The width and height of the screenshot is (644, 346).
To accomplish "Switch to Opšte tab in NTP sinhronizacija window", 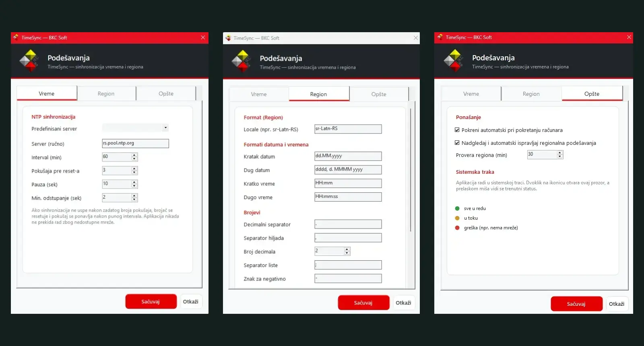I will click(166, 94).
